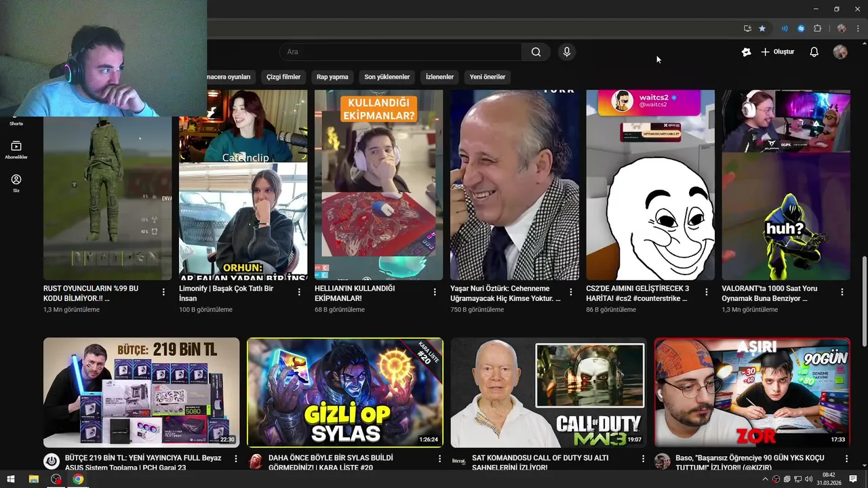Open options for CS2'DE AIMINI GELİŞTİRECEK short
Viewport: 868px width, 488px height.
(706, 292)
